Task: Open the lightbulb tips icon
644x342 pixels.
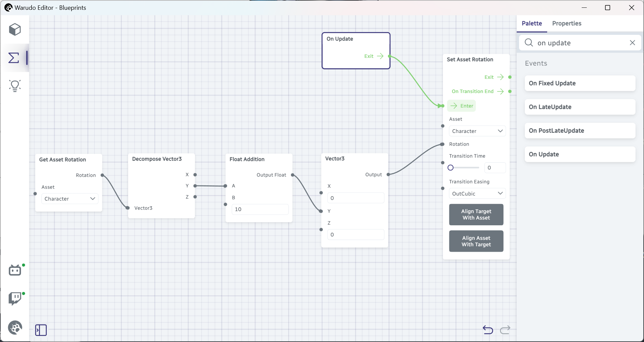Action: click(15, 86)
